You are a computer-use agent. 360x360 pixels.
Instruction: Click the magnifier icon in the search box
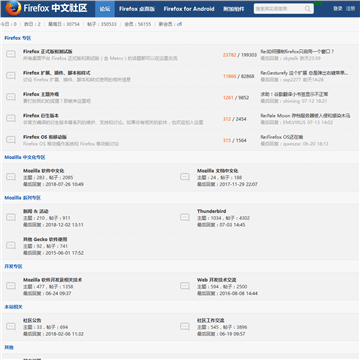[308, 9]
